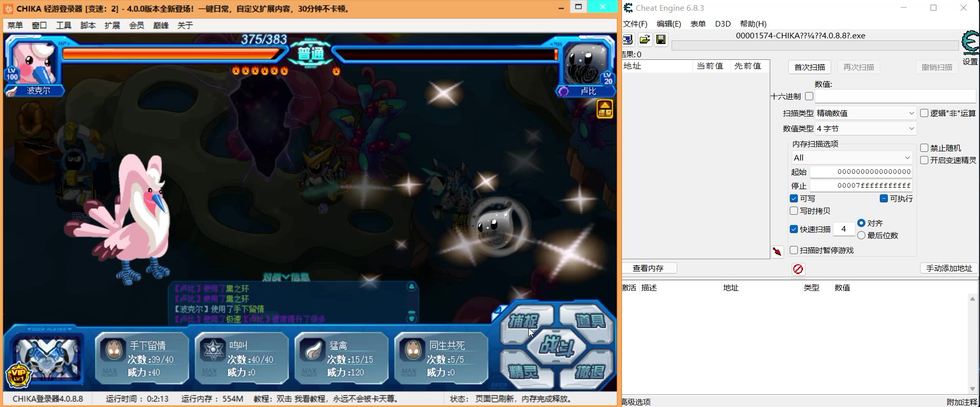
Task: Click the red no-entry clear list icon
Action: pos(798,269)
